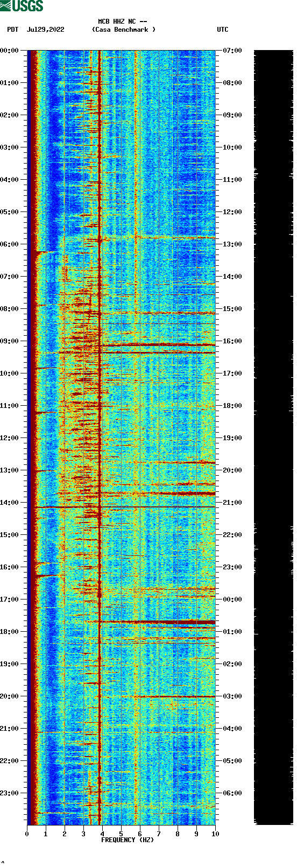Click the 23:00 UTC time label
Image resolution: width=297 pixels, height=868 pixels.
coord(232,567)
